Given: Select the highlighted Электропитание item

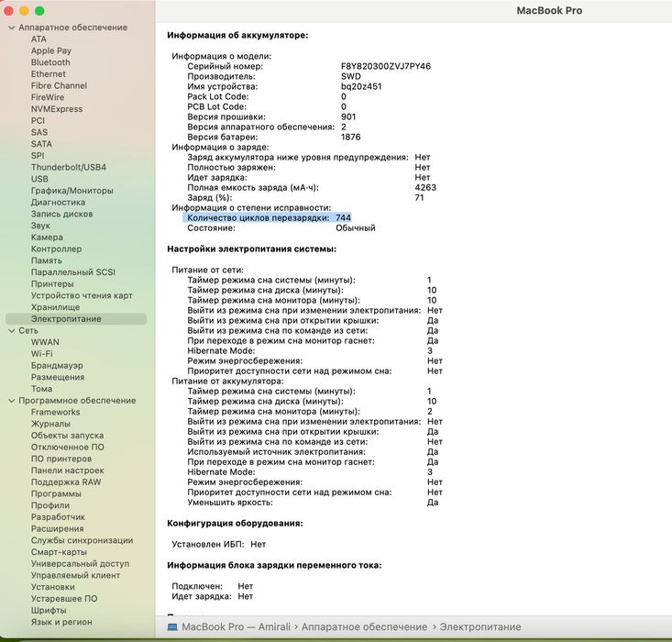Looking at the screenshot, I should (x=76, y=318).
